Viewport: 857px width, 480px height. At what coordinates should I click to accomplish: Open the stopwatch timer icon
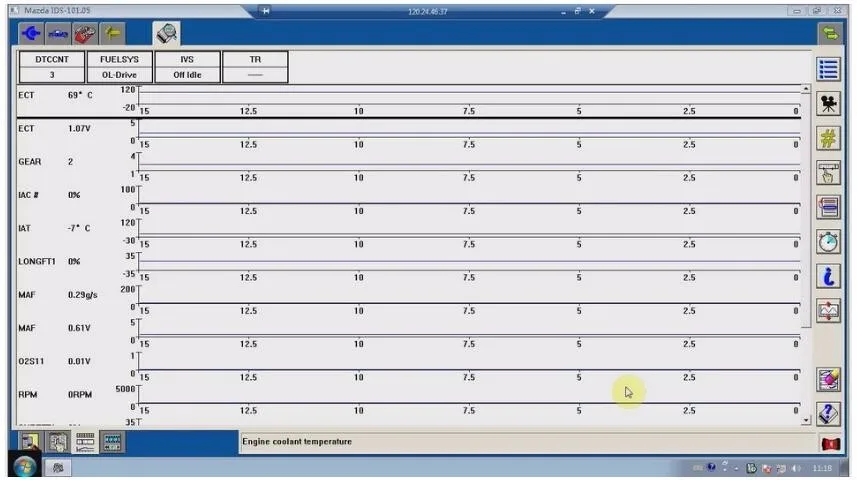tap(828, 242)
